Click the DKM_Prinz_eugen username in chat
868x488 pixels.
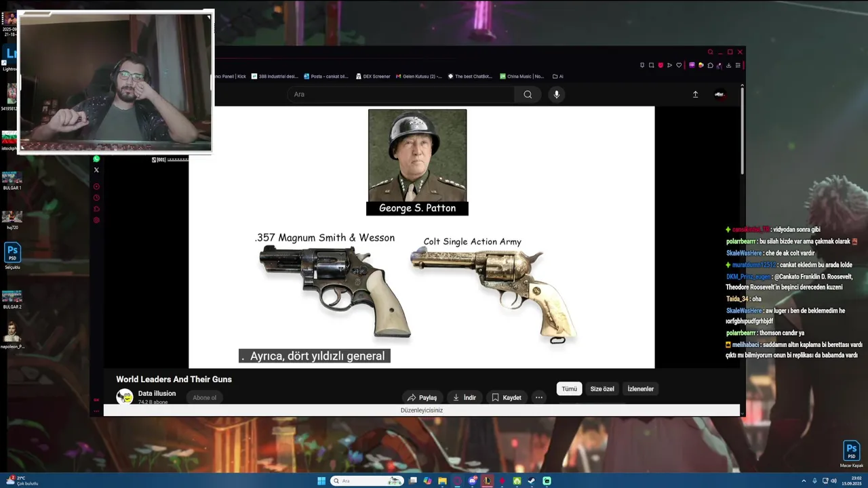[x=748, y=277]
